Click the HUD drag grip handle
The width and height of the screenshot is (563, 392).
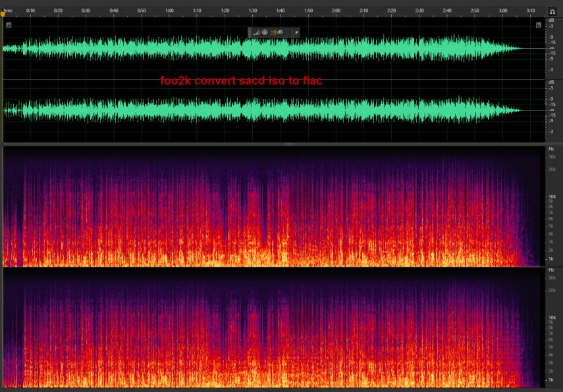[251, 32]
